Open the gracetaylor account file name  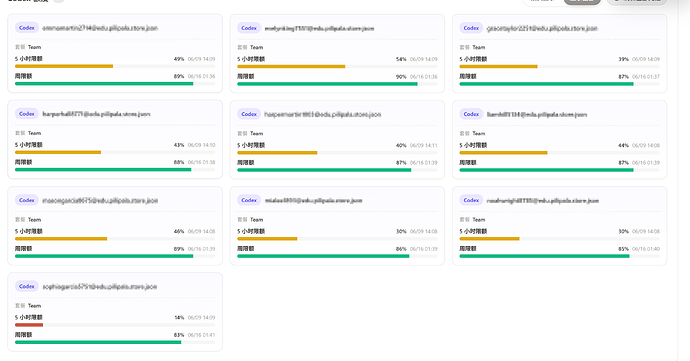click(542, 28)
